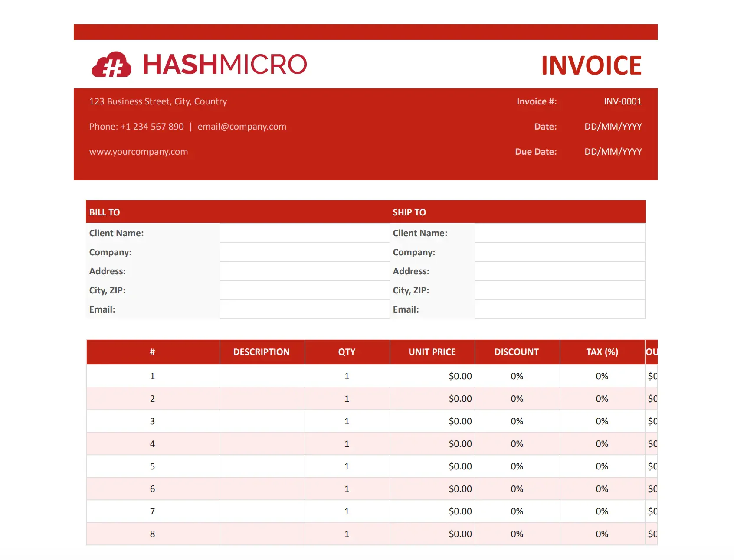This screenshot has width=734, height=560.
Task: Click the discount 0% cell in row 5
Action: 517,466
